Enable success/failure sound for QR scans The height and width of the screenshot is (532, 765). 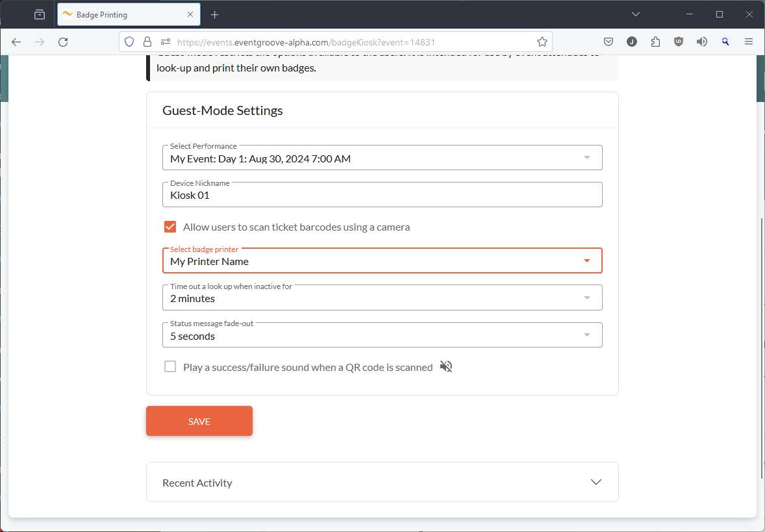170,366
